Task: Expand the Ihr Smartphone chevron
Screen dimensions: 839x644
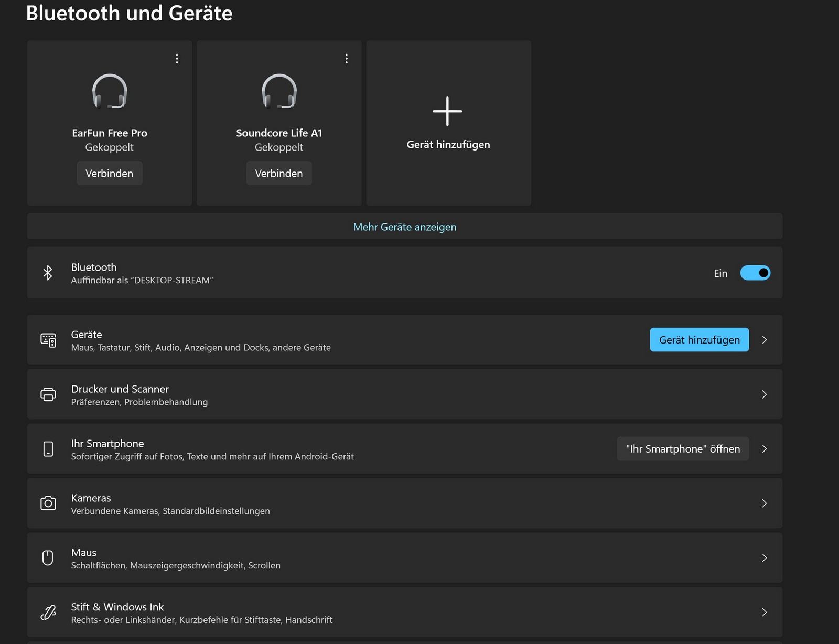Action: pyautogui.click(x=765, y=449)
